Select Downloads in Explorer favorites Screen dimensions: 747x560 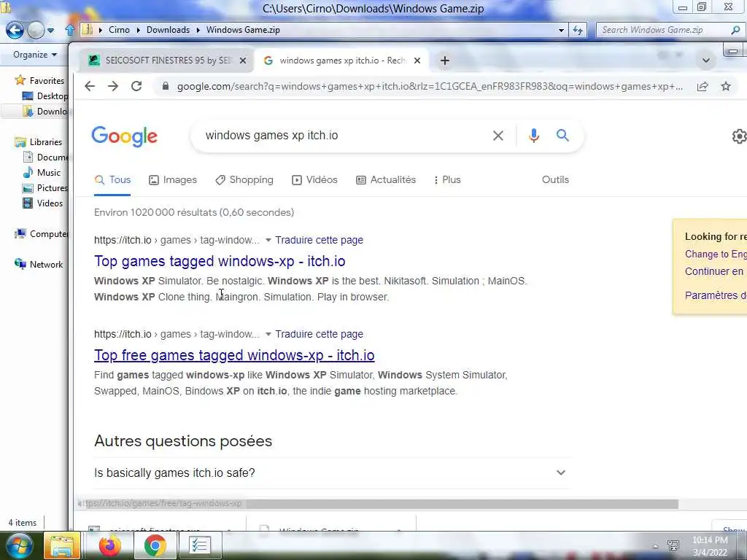(x=46, y=112)
